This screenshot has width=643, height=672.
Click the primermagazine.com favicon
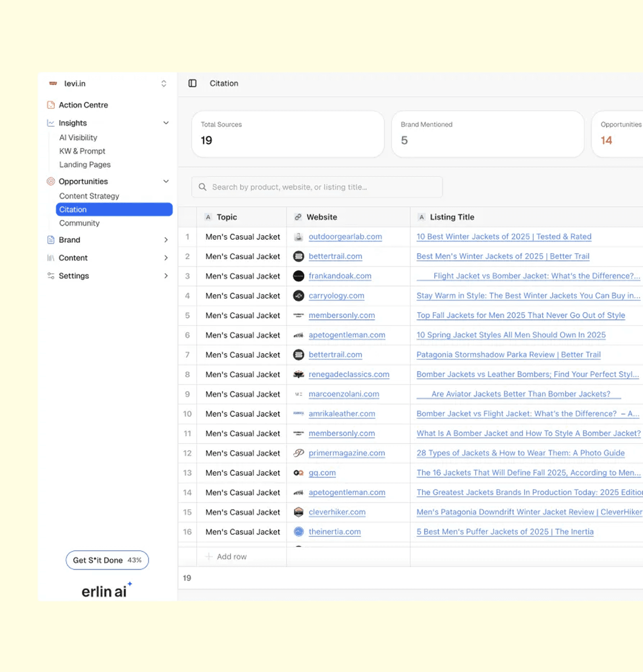[298, 453]
